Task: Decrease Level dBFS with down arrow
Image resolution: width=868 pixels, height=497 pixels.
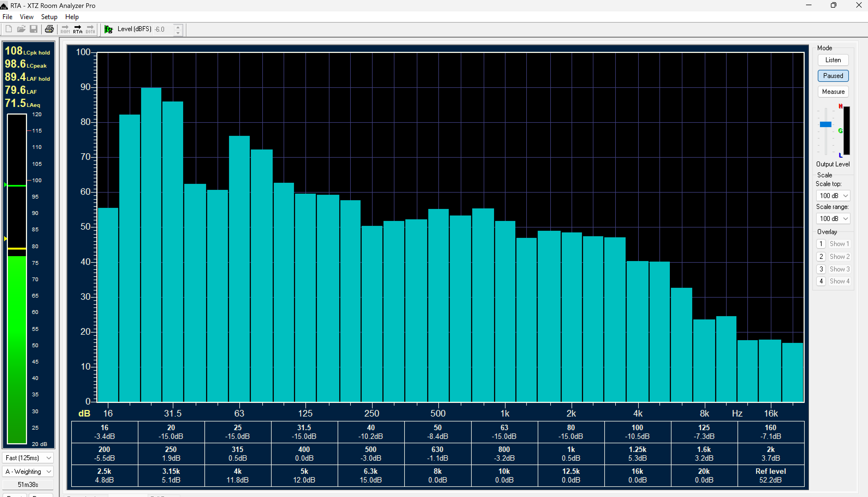Action: 178,33
